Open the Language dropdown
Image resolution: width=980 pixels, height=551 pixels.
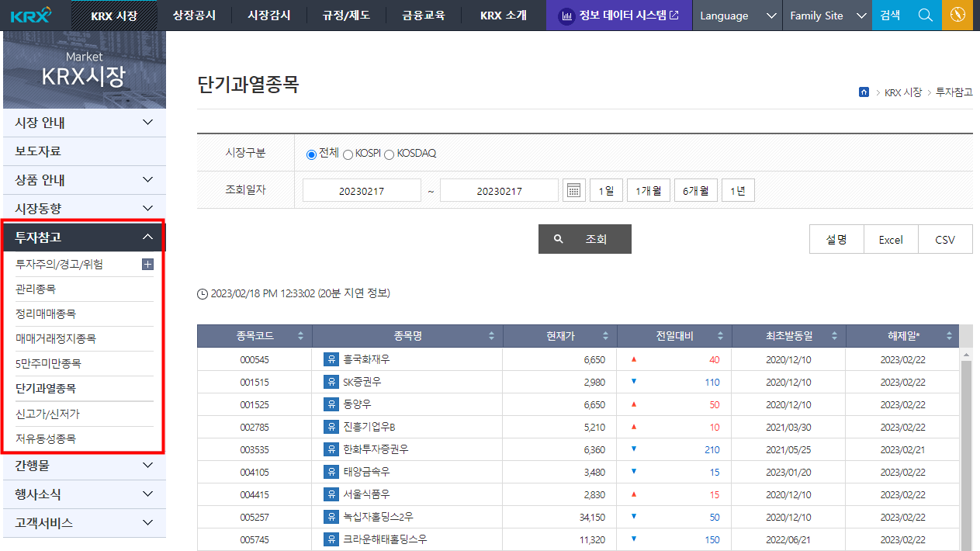click(x=736, y=15)
